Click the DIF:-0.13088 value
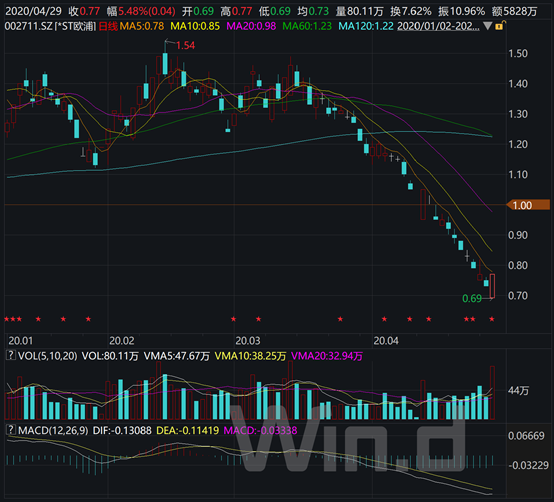The width and height of the screenshot is (554, 502). 122,430
